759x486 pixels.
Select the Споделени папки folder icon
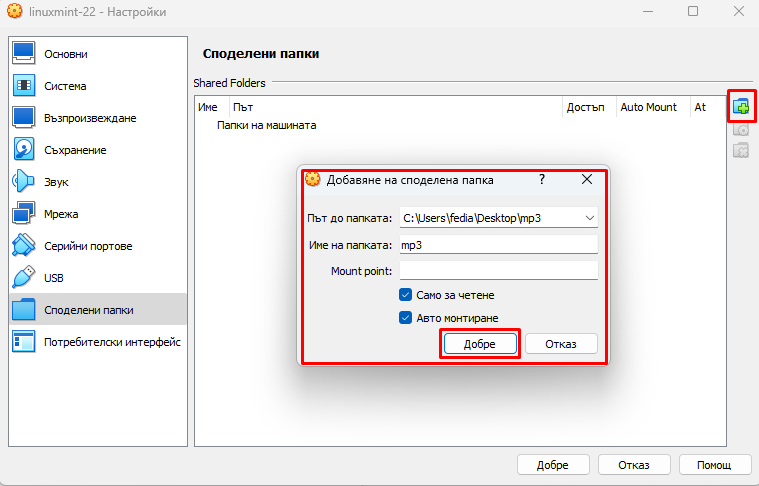click(x=24, y=309)
